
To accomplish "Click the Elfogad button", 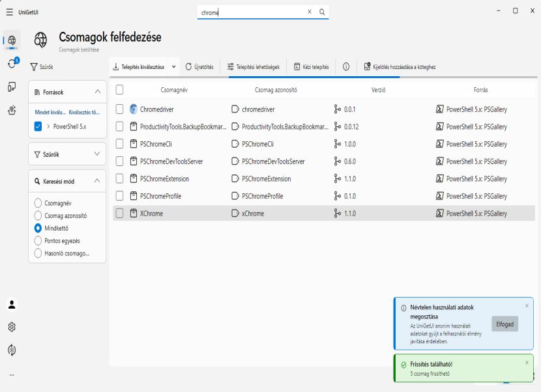I will click(x=504, y=324).
